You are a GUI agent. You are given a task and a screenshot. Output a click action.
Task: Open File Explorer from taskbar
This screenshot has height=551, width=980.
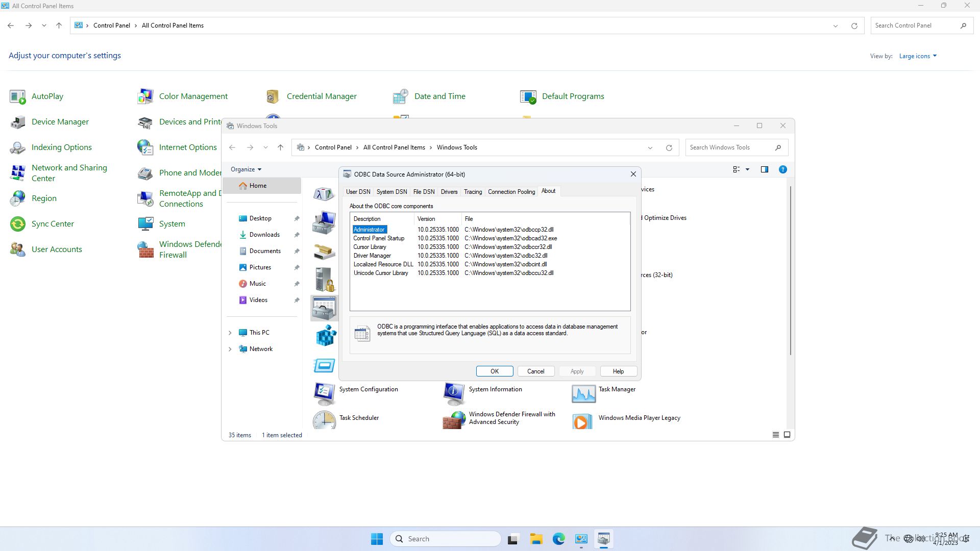[536, 539]
